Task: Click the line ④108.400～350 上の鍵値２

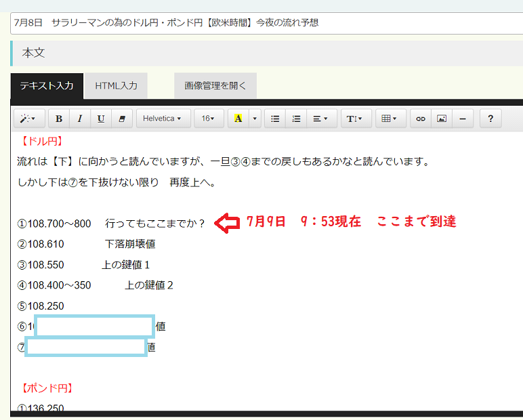Action: click(x=95, y=286)
